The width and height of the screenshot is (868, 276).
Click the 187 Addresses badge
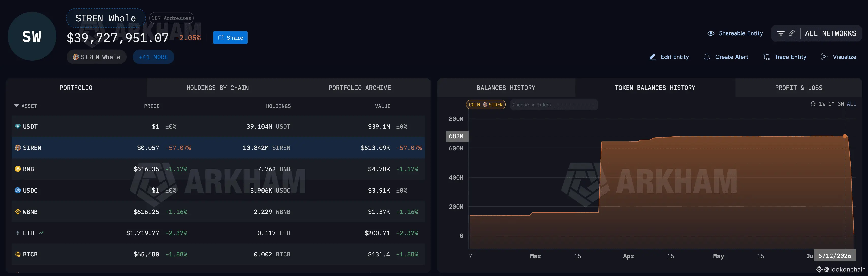(x=171, y=18)
